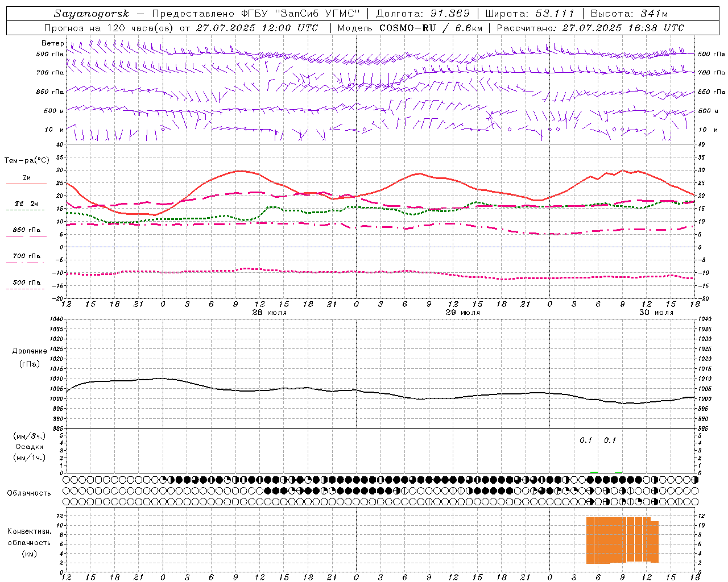
Task: Click the '(гПа)' pressure unit label
Action: coord(30,364)
